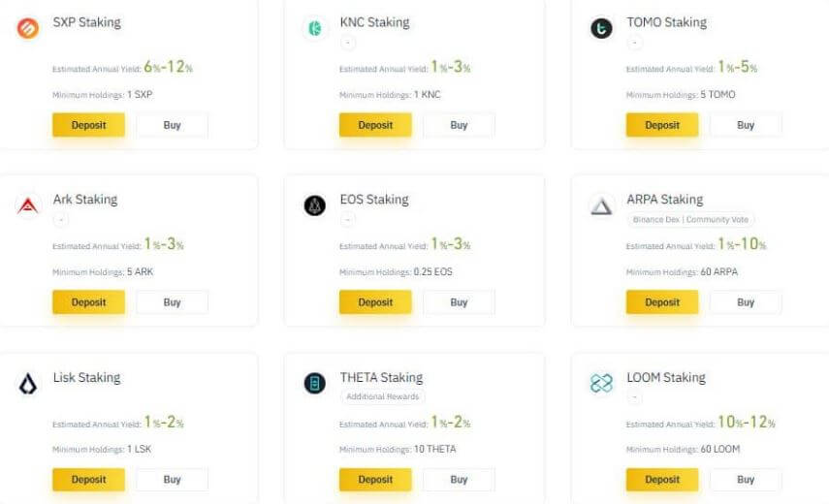
Task: Click the KNC coin icon
Action: [315, 28]
